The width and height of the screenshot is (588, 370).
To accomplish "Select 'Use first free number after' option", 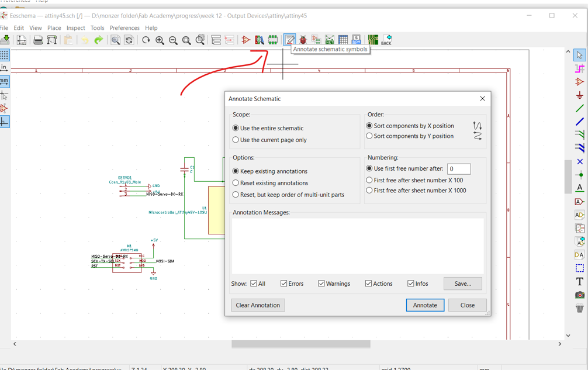I will pos(404,169).
